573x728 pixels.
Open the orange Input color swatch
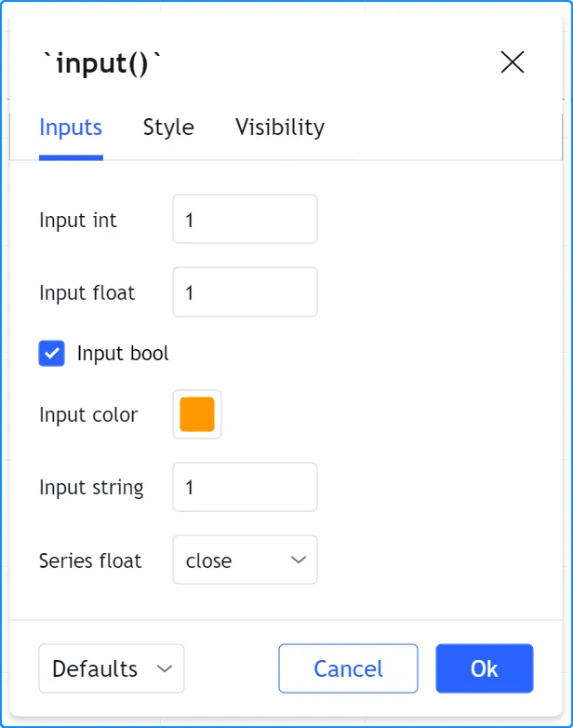point(197,414)
